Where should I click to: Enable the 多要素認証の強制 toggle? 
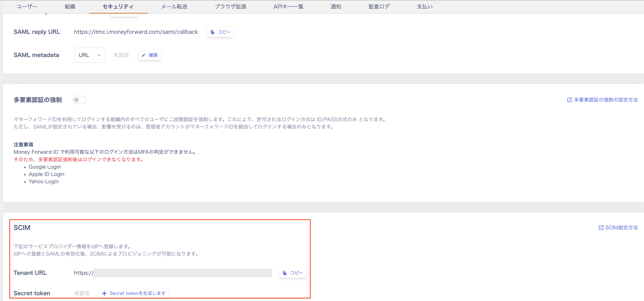click(79, 100)
